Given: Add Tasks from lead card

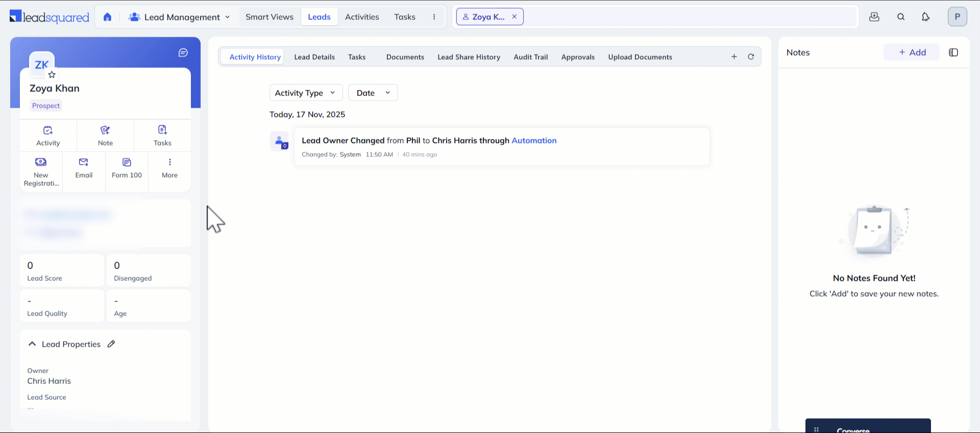Looking at the screenshot, I should 162,136.
